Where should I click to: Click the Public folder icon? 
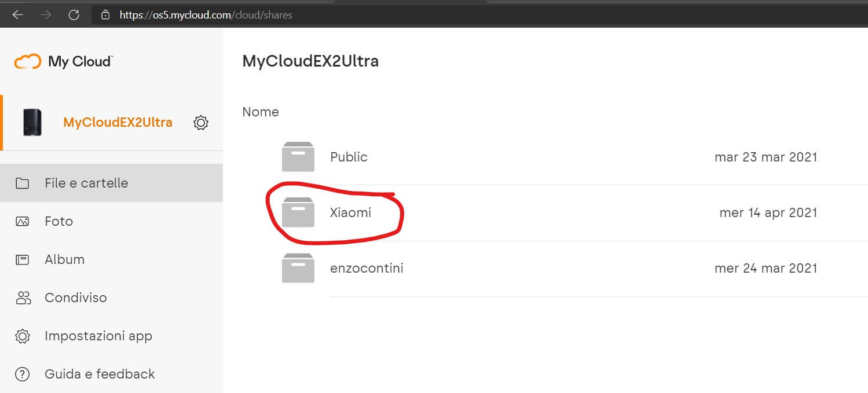[298, 157]
